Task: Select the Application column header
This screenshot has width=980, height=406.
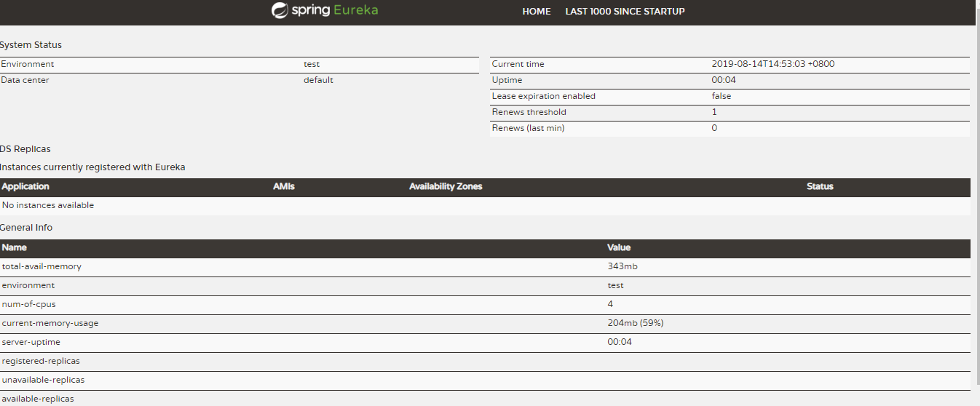Action: coord(25,186)
